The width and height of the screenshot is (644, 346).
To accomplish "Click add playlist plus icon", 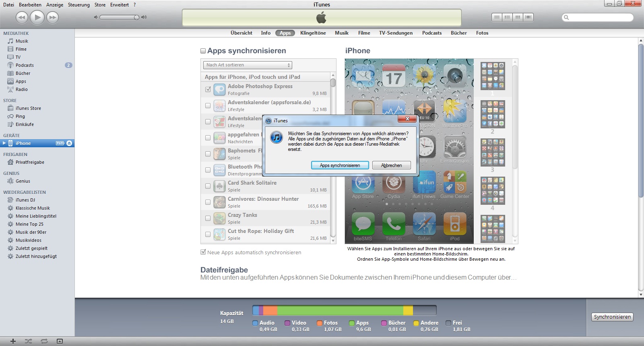I will coord(13,341).
